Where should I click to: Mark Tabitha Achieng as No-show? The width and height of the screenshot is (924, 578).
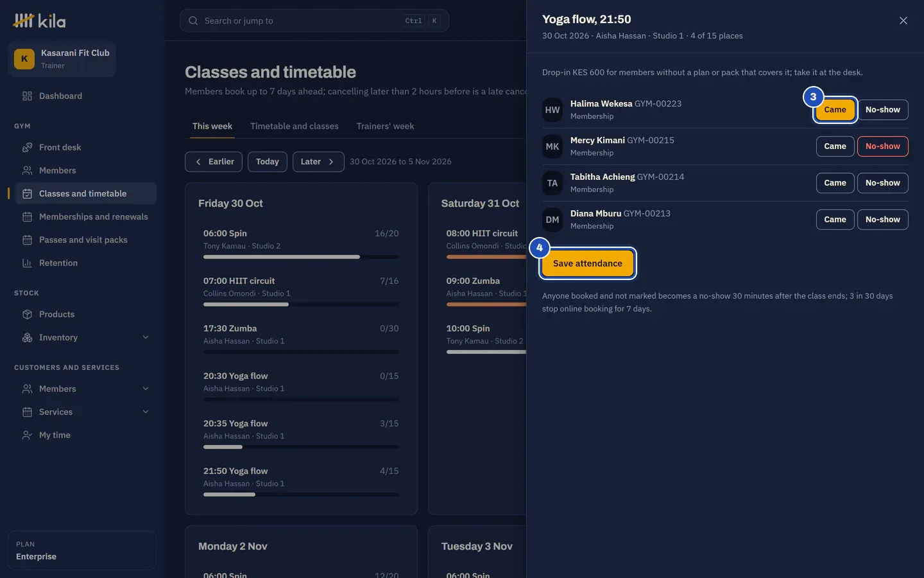pos(882,183)
